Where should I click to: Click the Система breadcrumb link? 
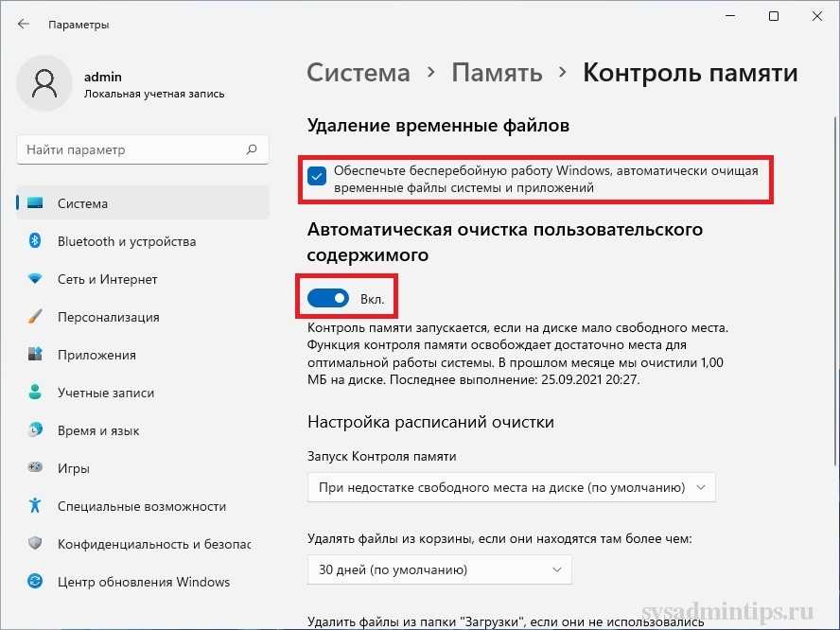pyautogui.click(x=359, y=73)
